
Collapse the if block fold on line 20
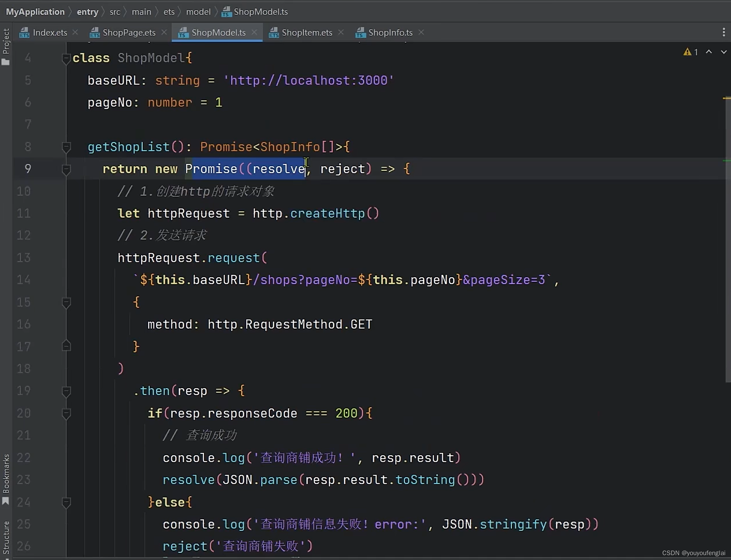tap(66, 413)
